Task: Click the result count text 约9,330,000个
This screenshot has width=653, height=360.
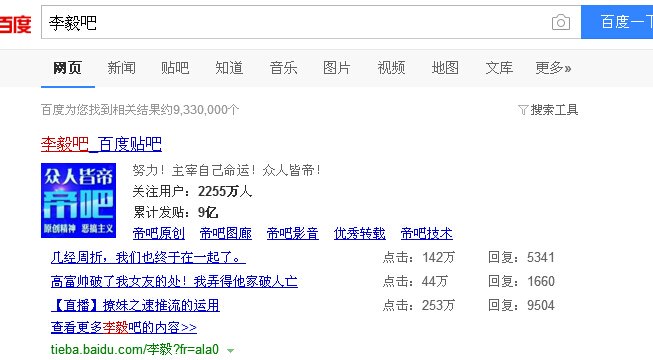Action: pos(201,110)
